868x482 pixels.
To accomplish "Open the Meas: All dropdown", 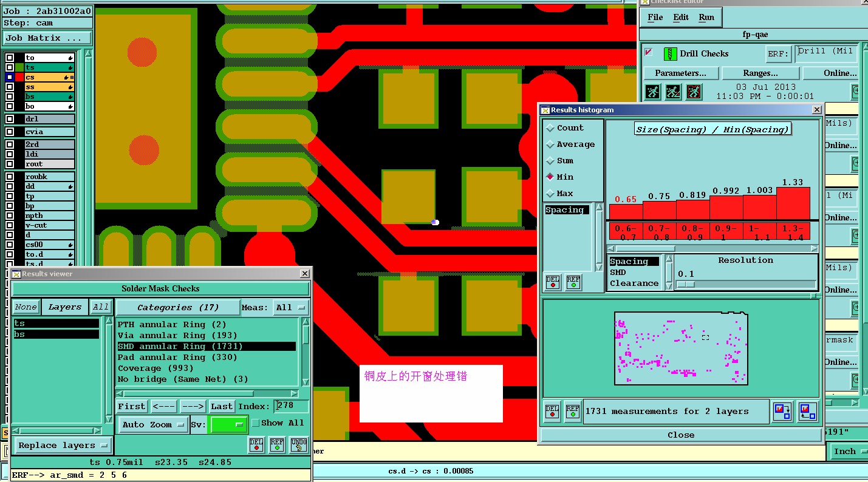I will pos(291,307).
